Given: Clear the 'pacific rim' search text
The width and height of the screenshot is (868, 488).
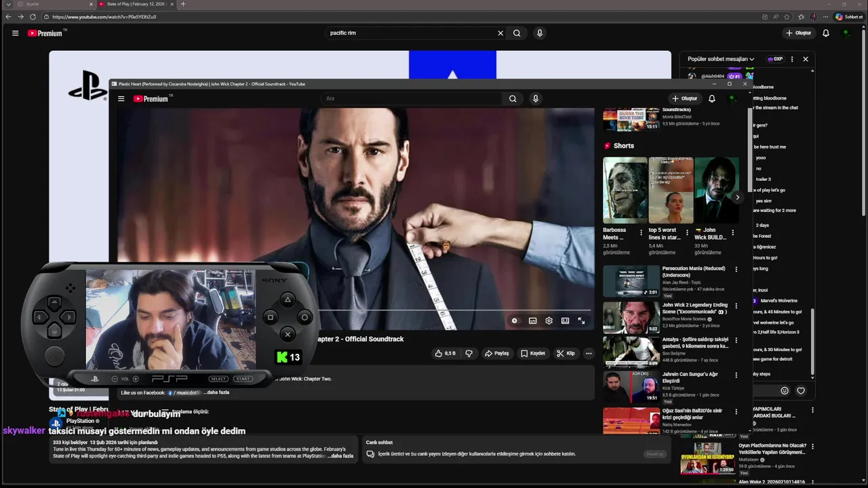Looking at the screenshot, I should point(500,33).
